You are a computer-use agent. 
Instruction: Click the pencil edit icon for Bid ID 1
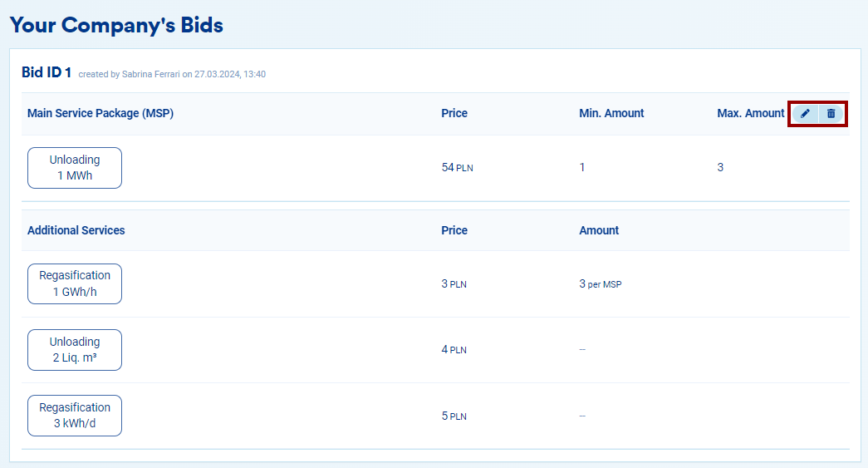[805, 113]
